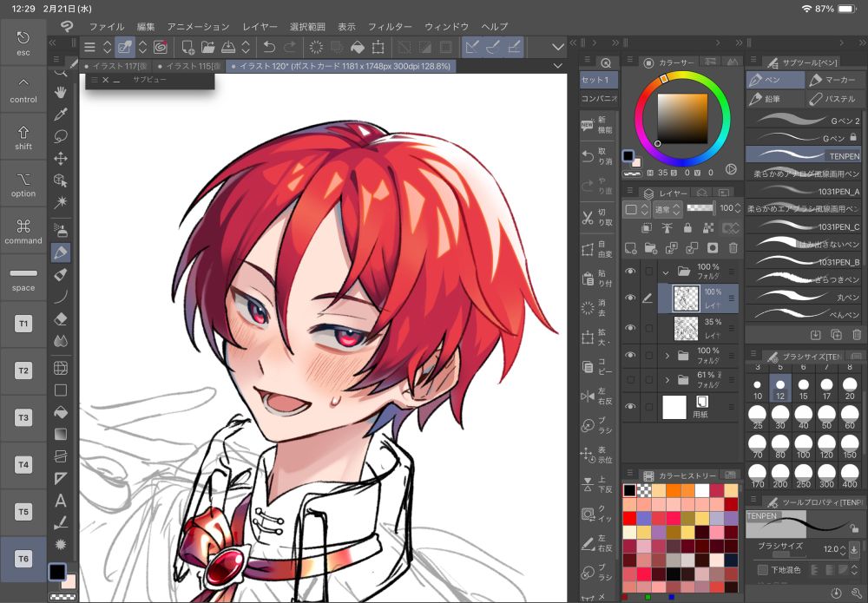
Task: Toggle Clip to layer below icon
Action: tap(647, 228)
